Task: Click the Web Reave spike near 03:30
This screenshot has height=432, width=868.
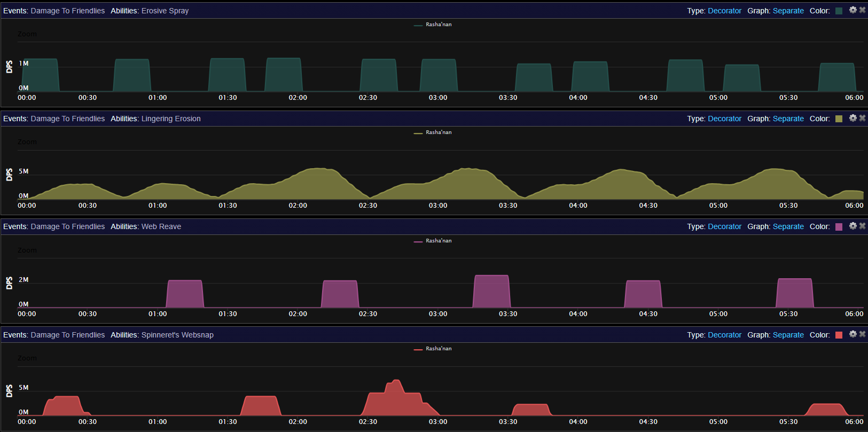Action: click(x=491, y=292)
